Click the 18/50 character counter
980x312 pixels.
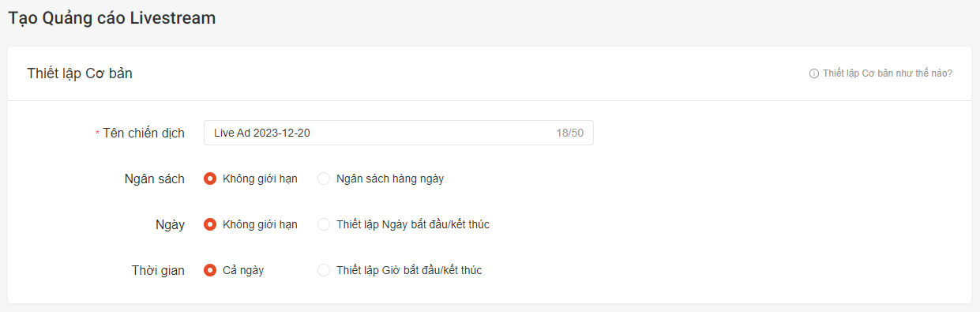pyautogui.click(x=569, y=133)
